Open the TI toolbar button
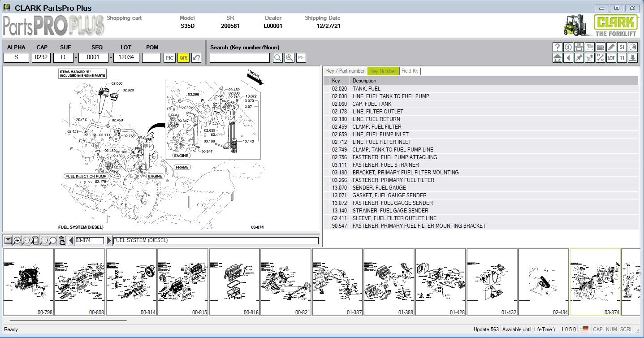Viewport: 644px width, 338px height. coord(622,58)
